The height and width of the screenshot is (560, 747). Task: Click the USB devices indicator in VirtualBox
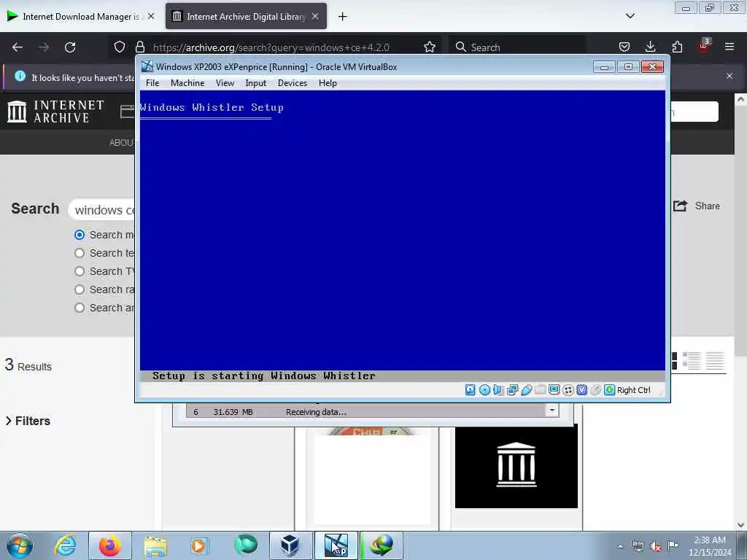click(x=526, y=390)
